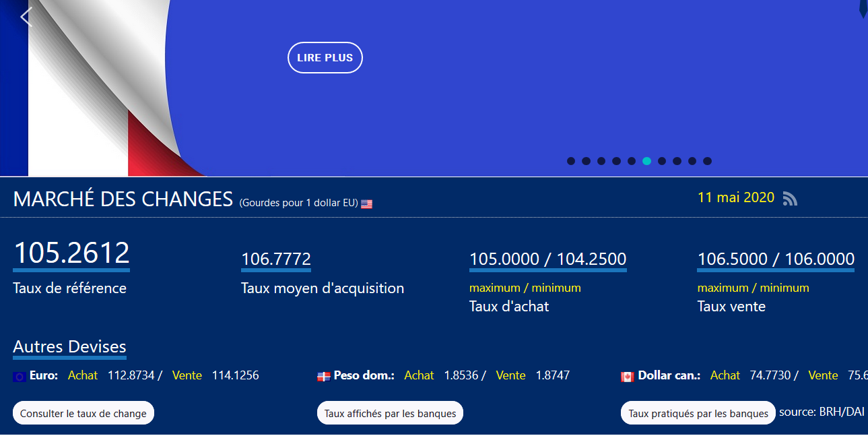Screen dimensions: 868x438
Task: Click the 106.7772 average acquisition rate
Action: click(276, 259)
